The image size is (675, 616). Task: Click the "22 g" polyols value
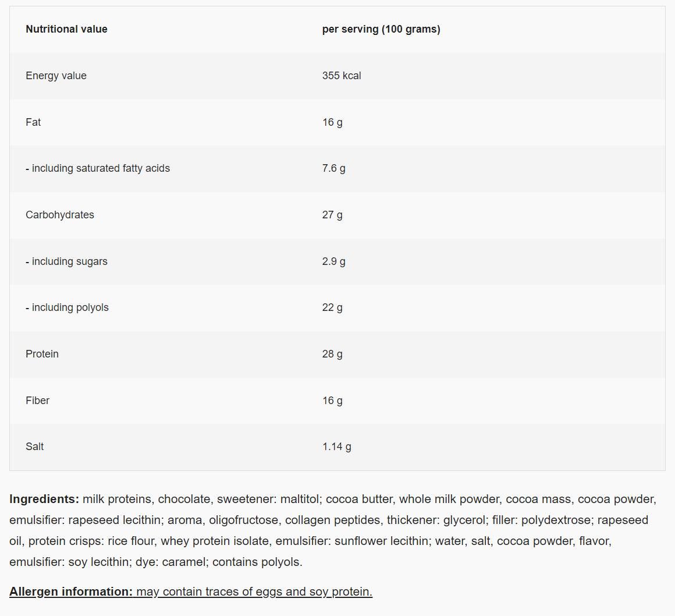332,307
